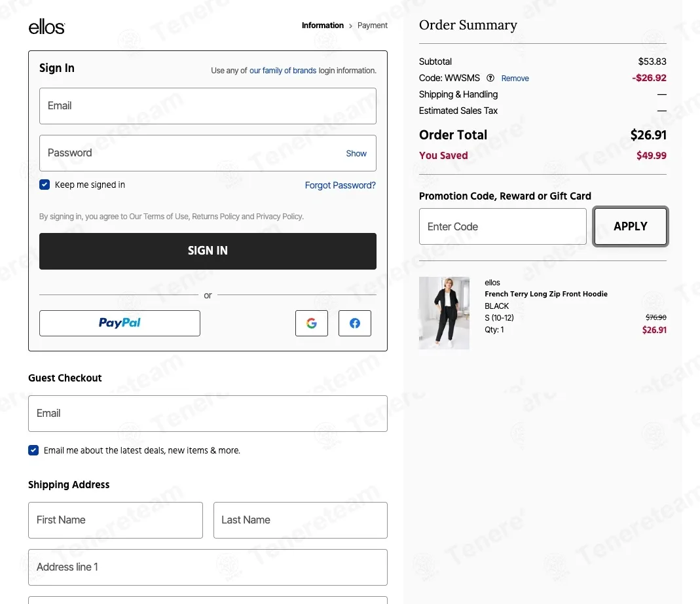The height and width of the screenshot is (604, 700).
Task: Sign in with Facebook icon
Action: 355,323
